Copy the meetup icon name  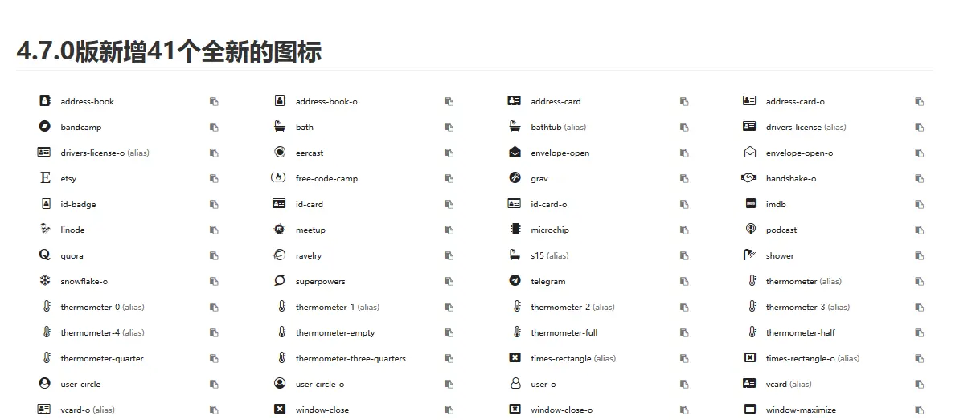tap(449, 230)
